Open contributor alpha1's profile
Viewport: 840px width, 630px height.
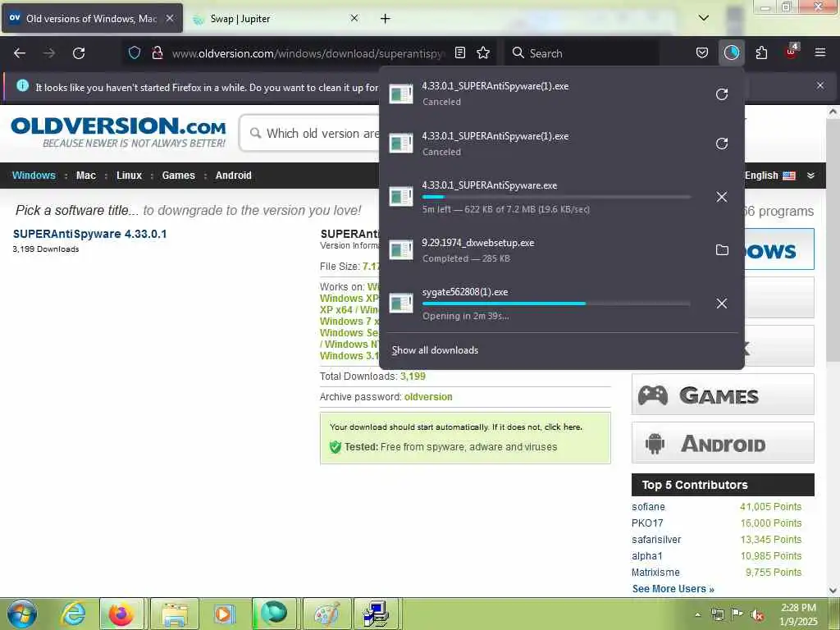click(x=647, y=556)
